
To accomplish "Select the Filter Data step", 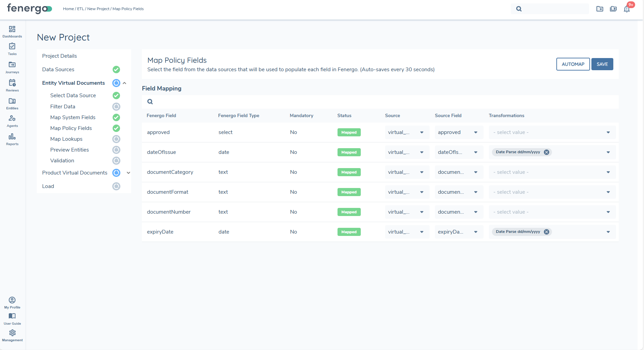I will [x=63, y=107].
